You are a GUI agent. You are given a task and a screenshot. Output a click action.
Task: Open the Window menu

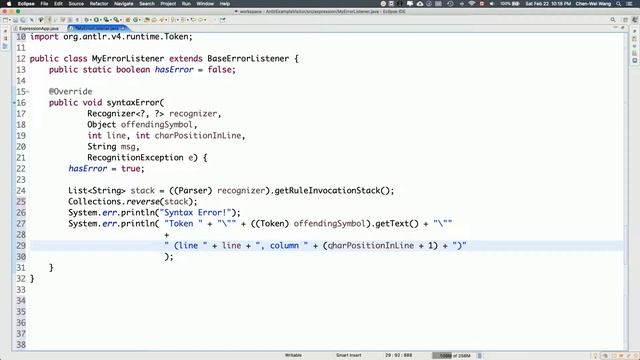click(x=205, y=4)
